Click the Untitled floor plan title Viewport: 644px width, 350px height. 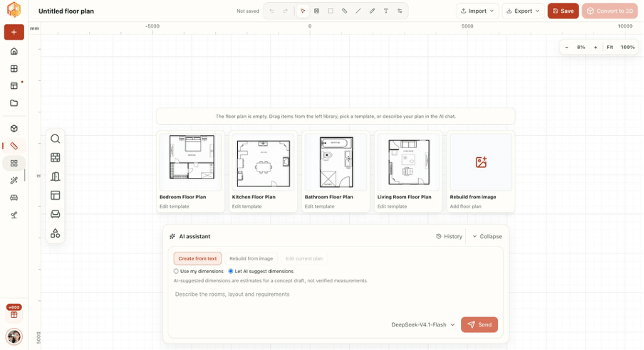coord(66,11)
